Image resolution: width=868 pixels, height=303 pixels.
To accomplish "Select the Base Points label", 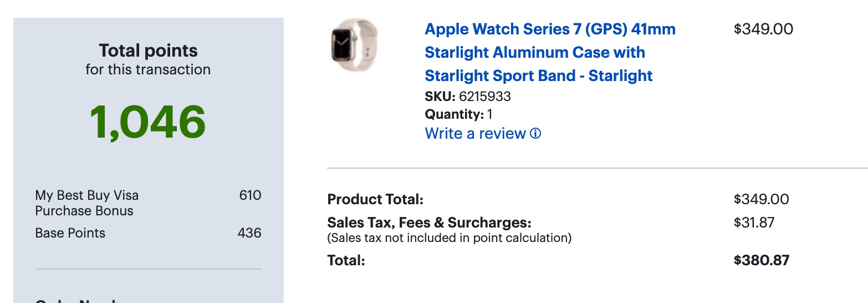I will pos(70,233).
